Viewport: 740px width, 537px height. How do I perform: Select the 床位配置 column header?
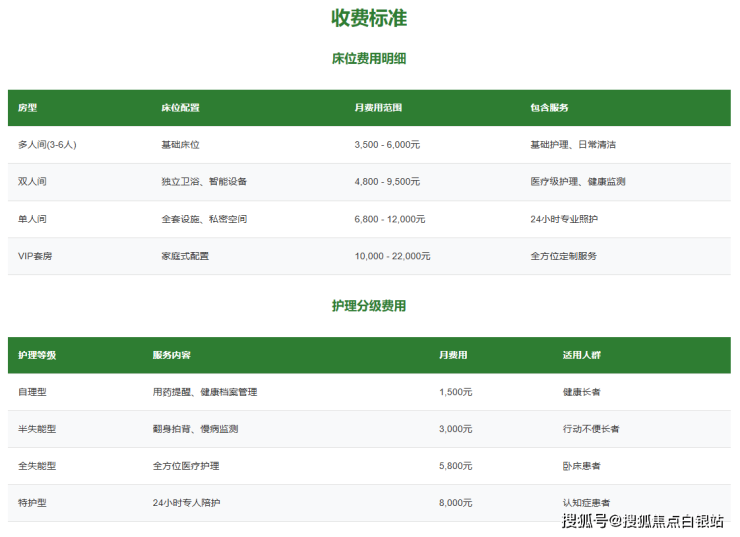pyautogui.click(x=180, y=108)
